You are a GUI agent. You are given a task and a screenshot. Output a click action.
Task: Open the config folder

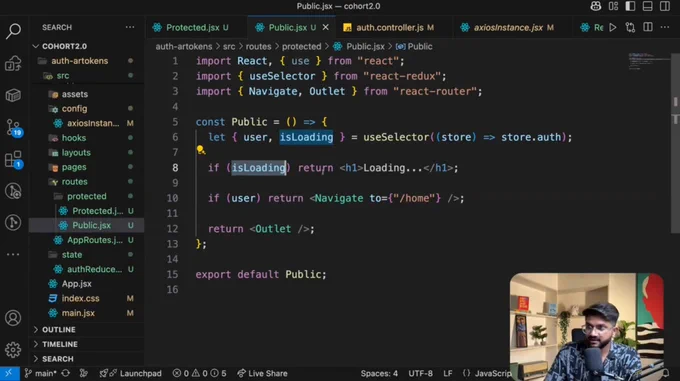coord(87,108)
